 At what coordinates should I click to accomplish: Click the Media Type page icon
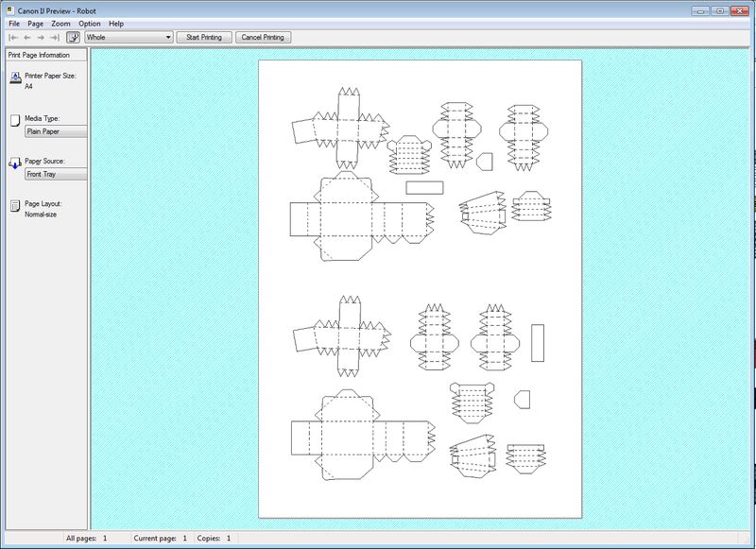tap(15, 120)
